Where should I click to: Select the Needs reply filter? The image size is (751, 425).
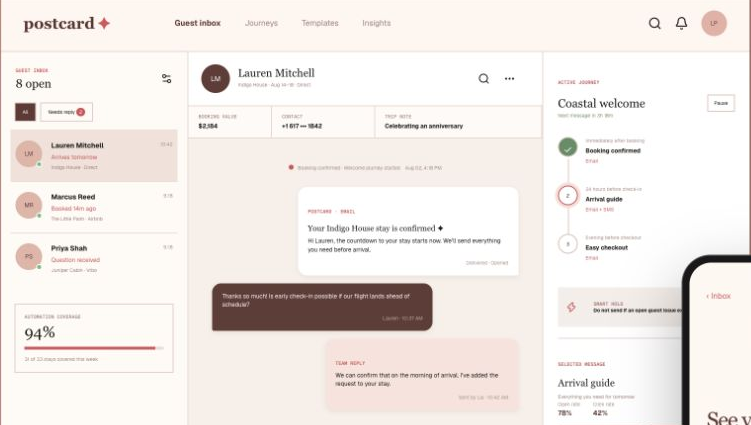pyautogui.click(x=67, y=112)
